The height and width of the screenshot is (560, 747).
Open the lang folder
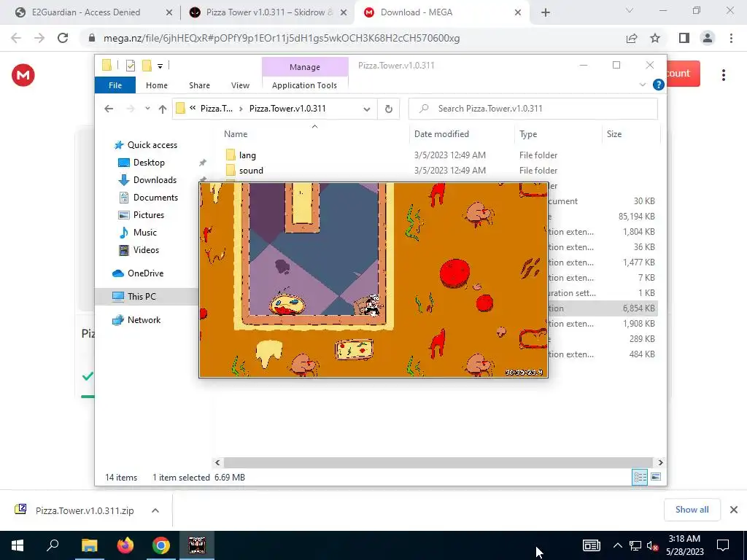(247, 155)
